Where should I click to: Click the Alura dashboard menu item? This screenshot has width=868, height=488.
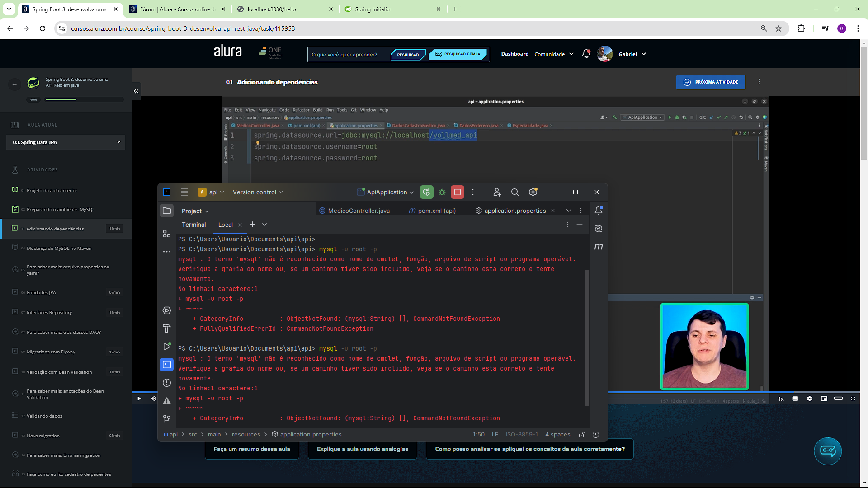514,54
